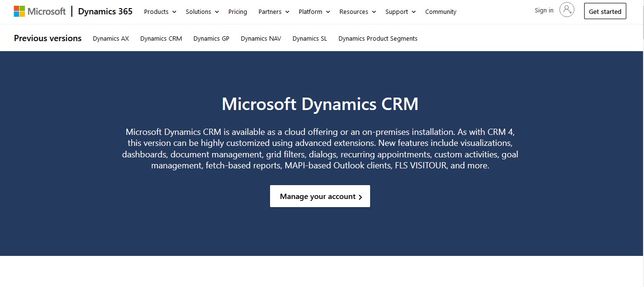Click the Get started button
The image size is (644, 287).
pos(605,11)
